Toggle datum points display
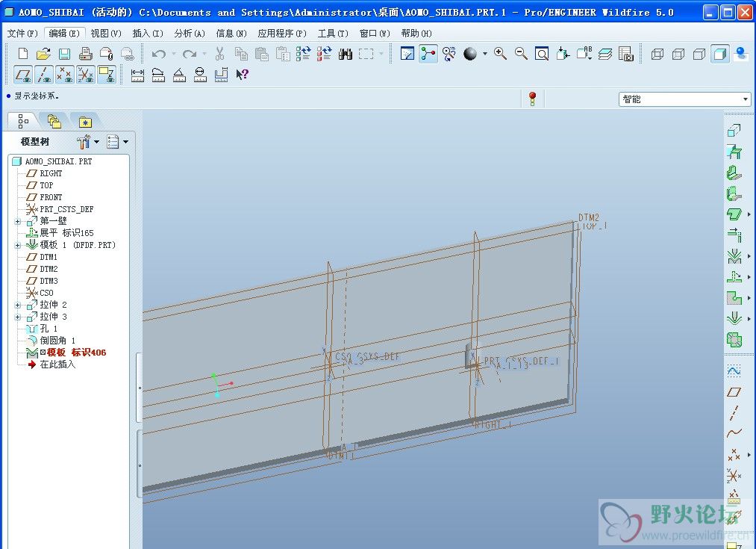The width and height of the screenshot is (756, 549). tap(65, 75)
